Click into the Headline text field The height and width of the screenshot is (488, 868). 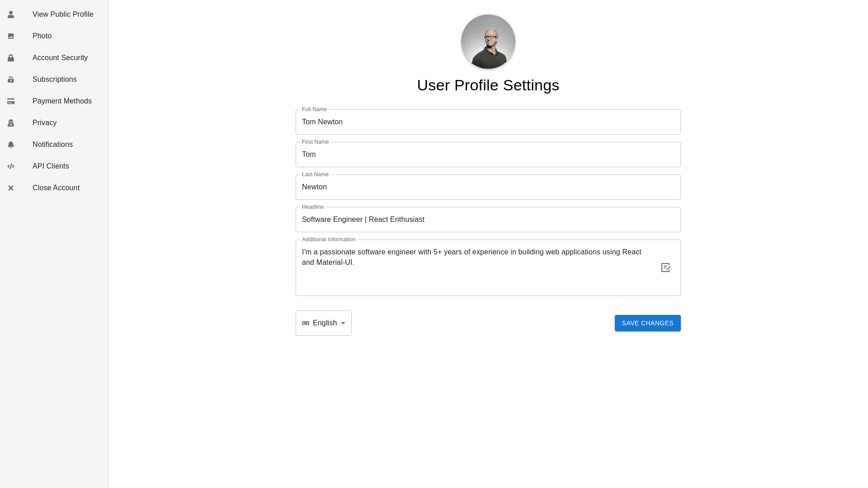488,220
